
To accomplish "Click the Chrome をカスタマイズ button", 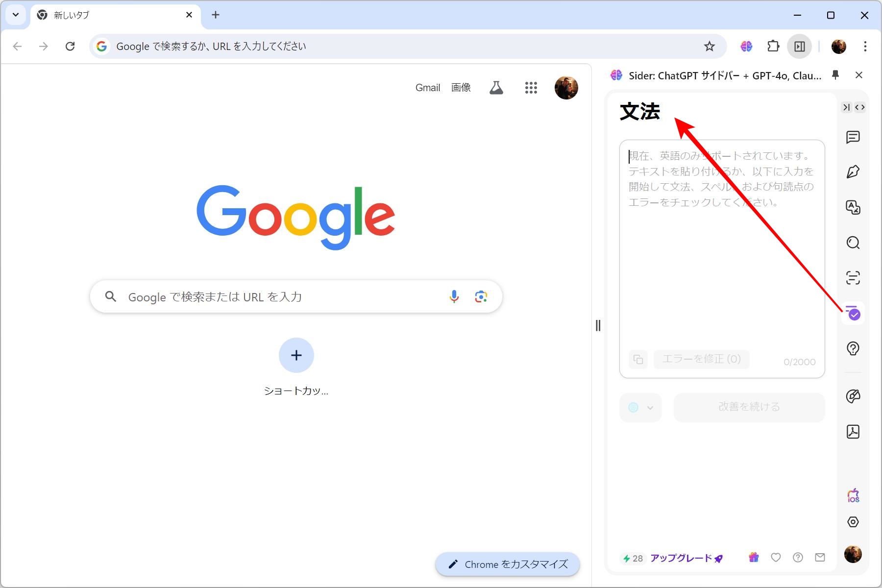I will pyautogui.click(x=508, y=564).
